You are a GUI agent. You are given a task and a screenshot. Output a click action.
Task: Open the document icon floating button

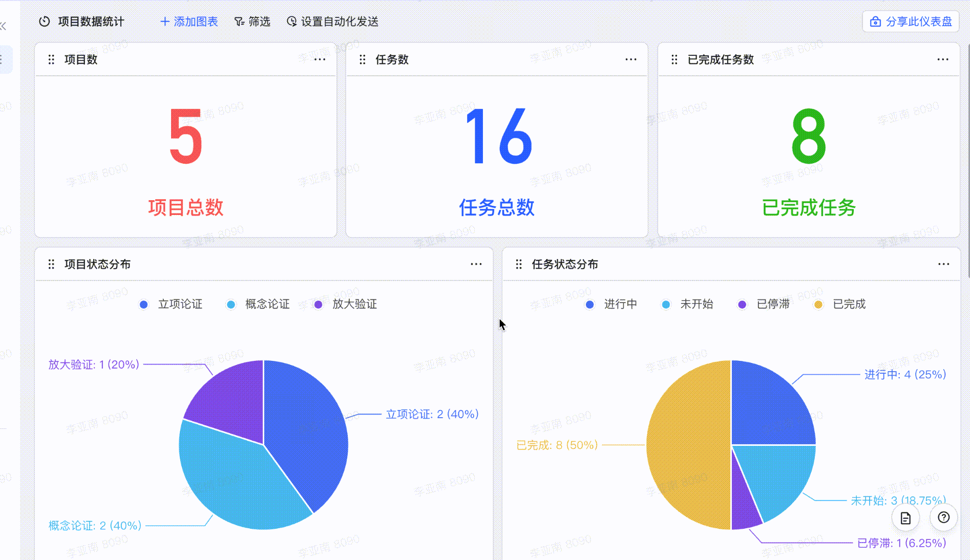coord(905,518)
